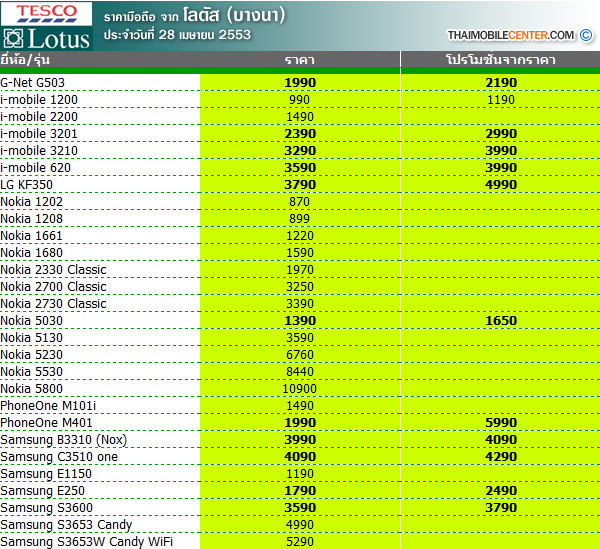Image resolution: width=600 pixels, height=549 pixels.
Task: Click the 5290 price of S3653W Candy WiFi
Action: (300, 542)
